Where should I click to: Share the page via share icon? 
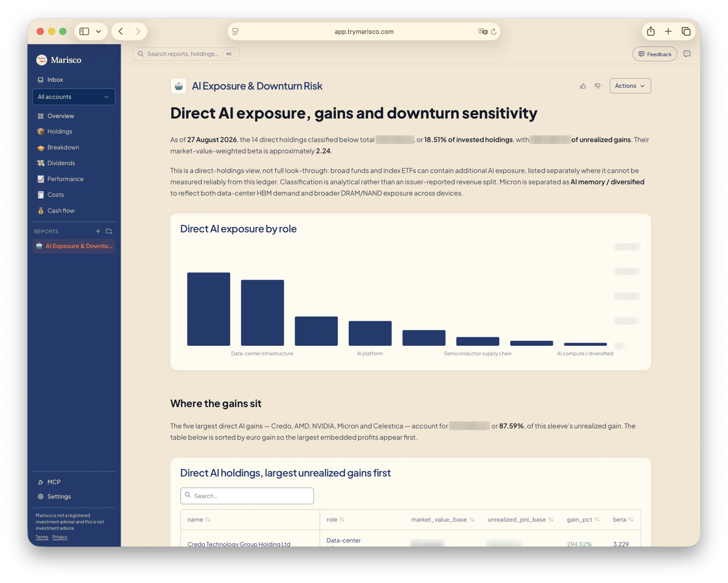[651, 31]
